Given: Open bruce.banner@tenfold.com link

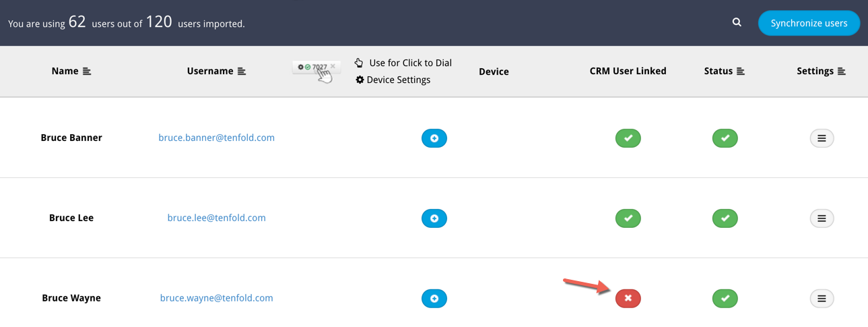Looking at the screenshot, I should click(216, 138).
